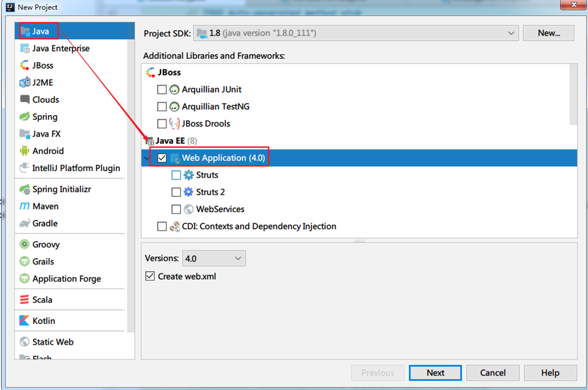Click the Arquillian JUnit label text
The height and width of the screenshot is (390, 588).
point(212,89)
